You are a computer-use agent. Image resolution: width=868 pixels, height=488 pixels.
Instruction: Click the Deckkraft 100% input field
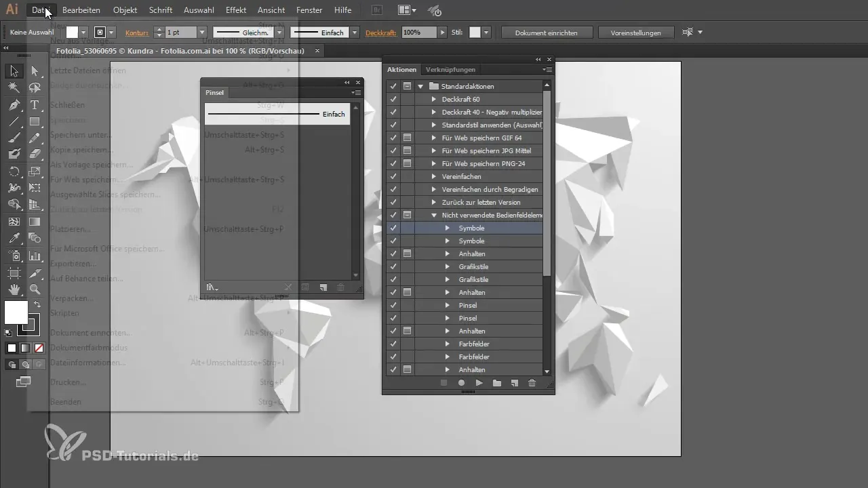click(x=419, y=32)
